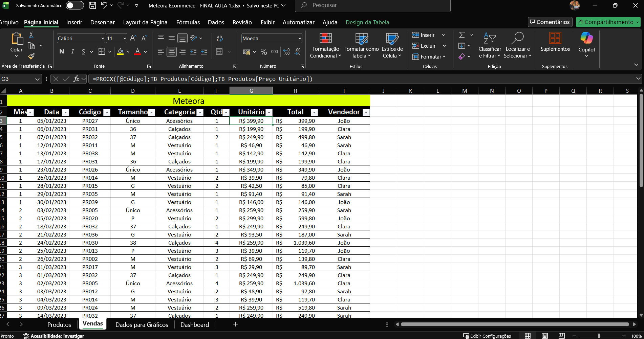Click the horizontal scrollbar
The width and height of the screenshot is (644, 339).
515,324
